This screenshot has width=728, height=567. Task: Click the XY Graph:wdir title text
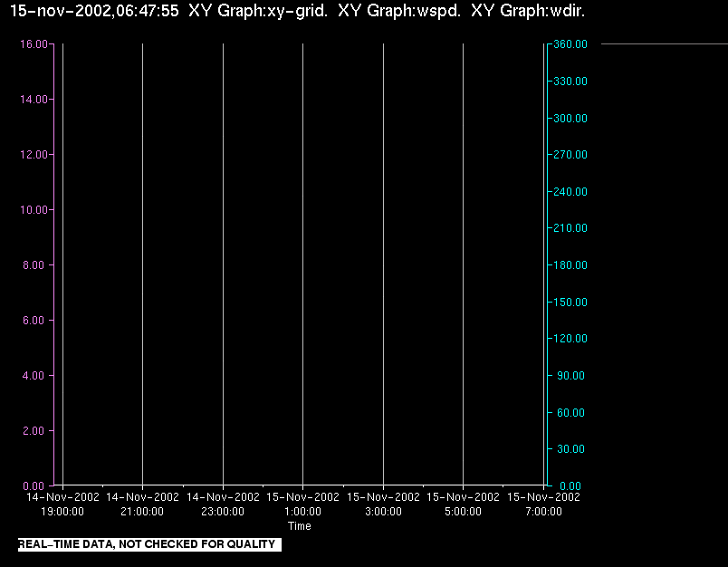(x=529, y=11)
